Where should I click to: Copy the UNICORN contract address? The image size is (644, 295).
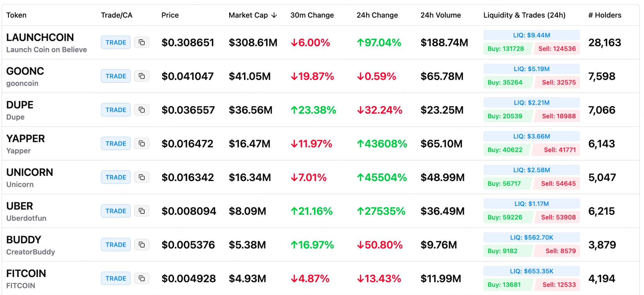(x=142, y=177)
